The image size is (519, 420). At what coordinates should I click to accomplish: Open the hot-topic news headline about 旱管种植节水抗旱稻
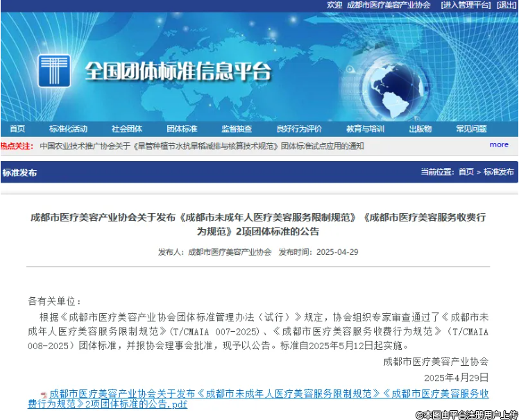click(x=201, y=146)
